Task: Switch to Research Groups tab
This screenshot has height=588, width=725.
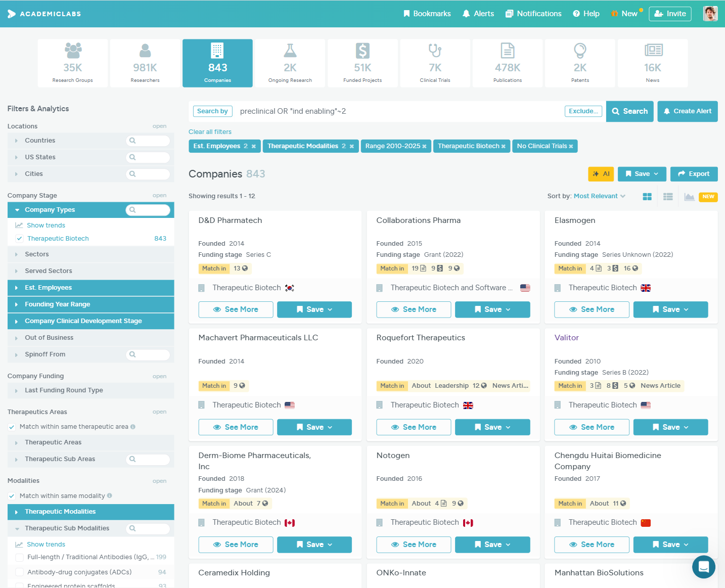Action: point(73,63)
